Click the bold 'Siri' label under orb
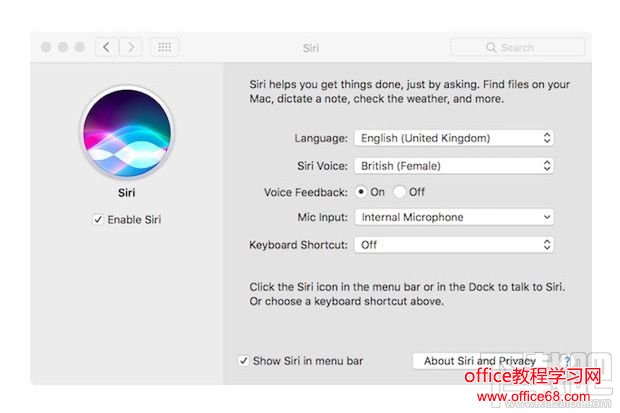This screenshot has height=413, width=620. pyautogui.click(x=127, y=193)
